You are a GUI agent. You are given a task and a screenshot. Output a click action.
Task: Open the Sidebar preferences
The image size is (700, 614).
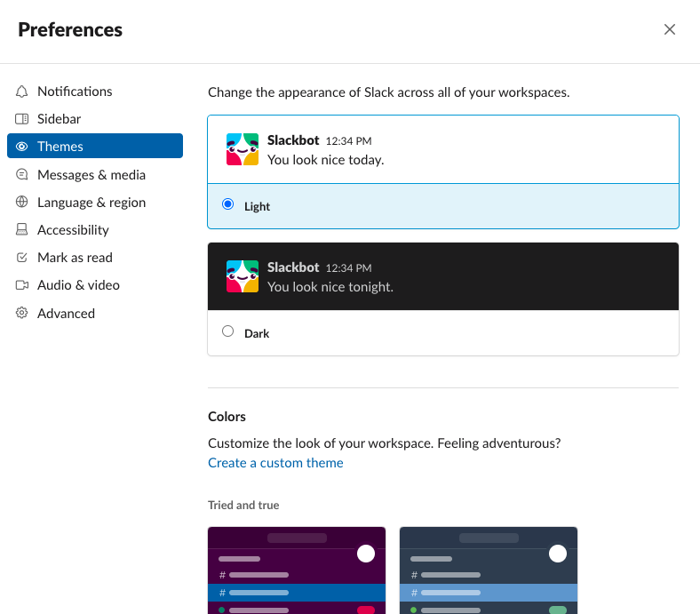pos(95,119)
